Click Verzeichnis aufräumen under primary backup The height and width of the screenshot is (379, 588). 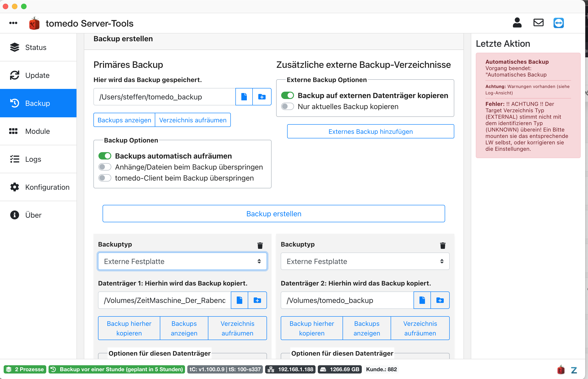pos(193,120)
